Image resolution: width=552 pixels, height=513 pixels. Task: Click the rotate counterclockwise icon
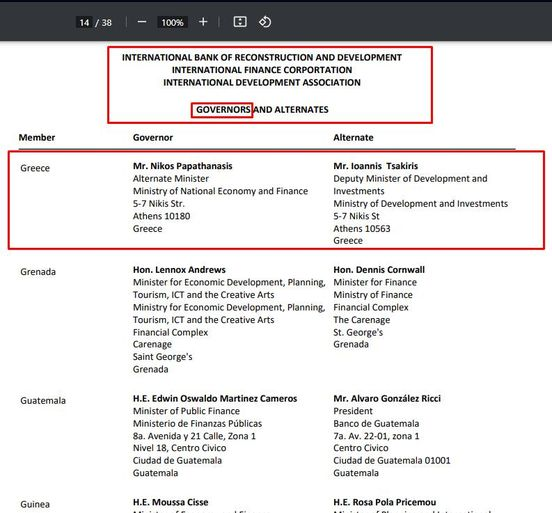coord(265,22)
